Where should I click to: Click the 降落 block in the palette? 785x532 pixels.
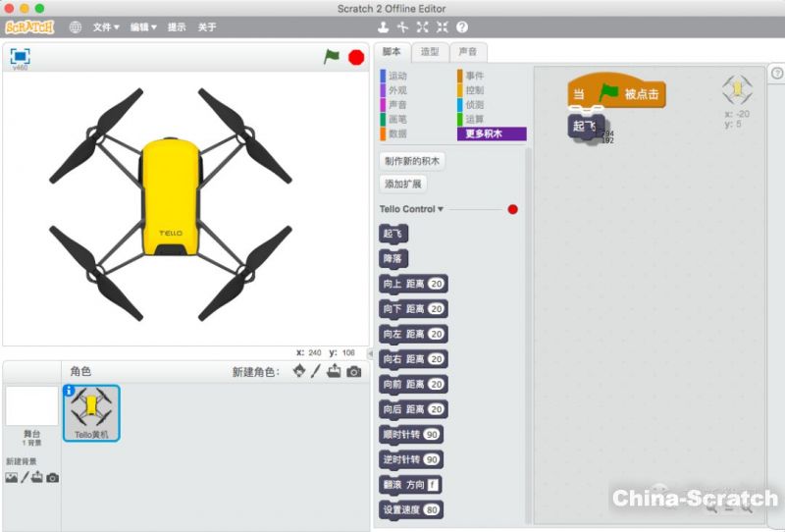click(393, 259)
